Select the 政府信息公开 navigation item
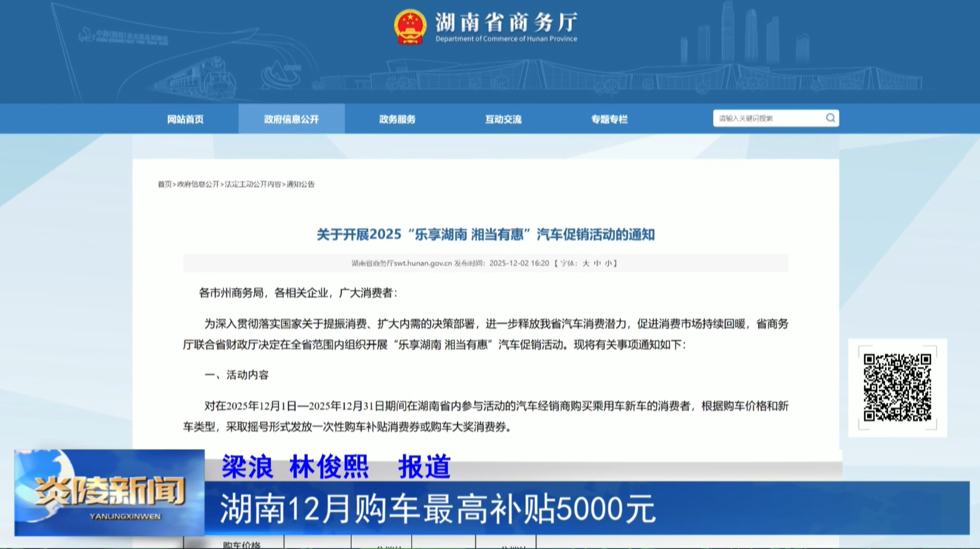The width and height of the screenshot is (980, 549). 291,120
